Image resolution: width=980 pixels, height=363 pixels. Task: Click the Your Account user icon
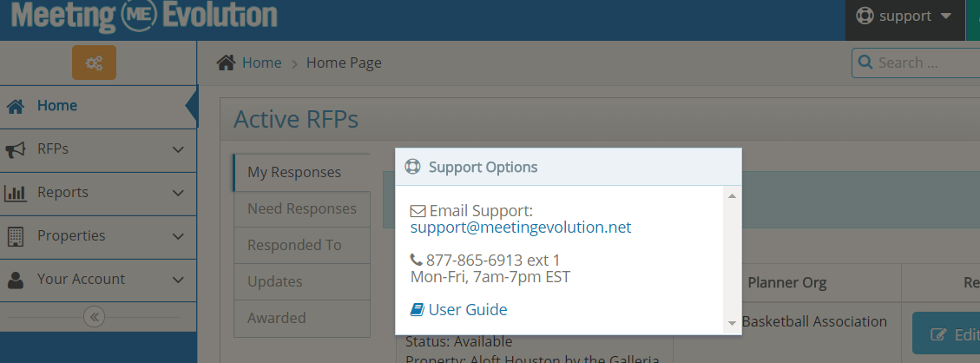point(16,280)
